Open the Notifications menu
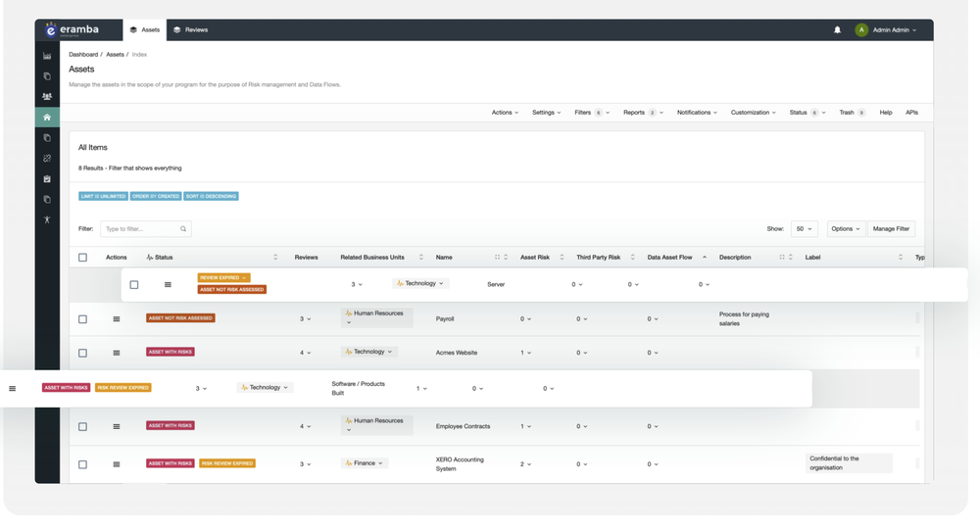 [x=697, y=113]
